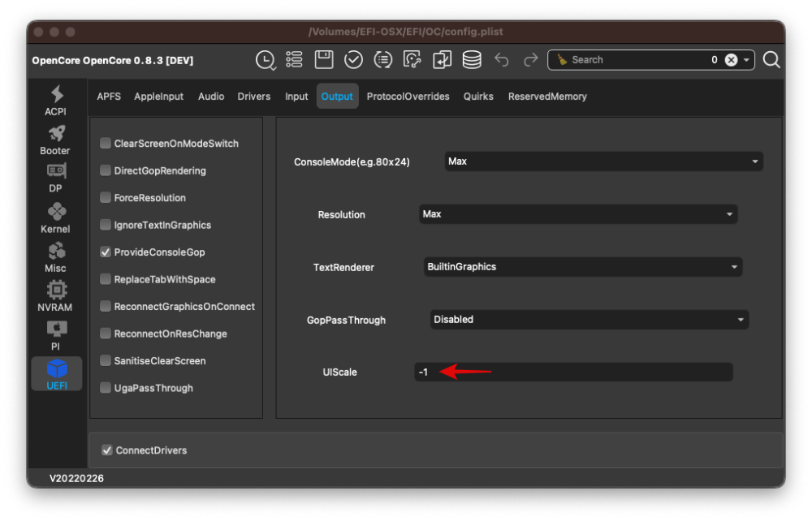The image size is (812, 521).
Task: Click the checkmark validate toolbar icon
Action: point(353,60)
